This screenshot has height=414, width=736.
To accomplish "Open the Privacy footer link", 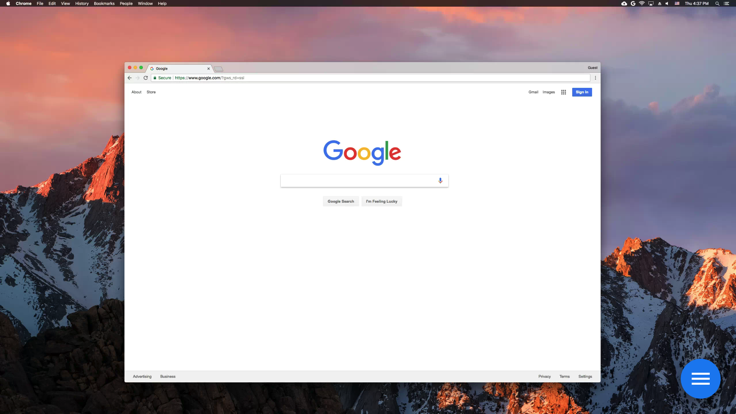I will tap(544, 376).
